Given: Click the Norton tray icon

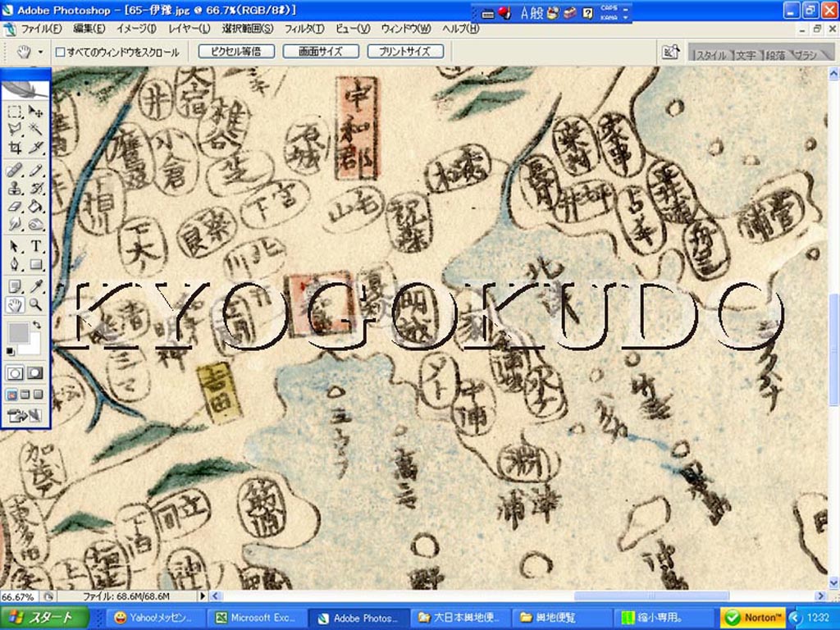Looking at the screenshot, I should pos(752,618).
